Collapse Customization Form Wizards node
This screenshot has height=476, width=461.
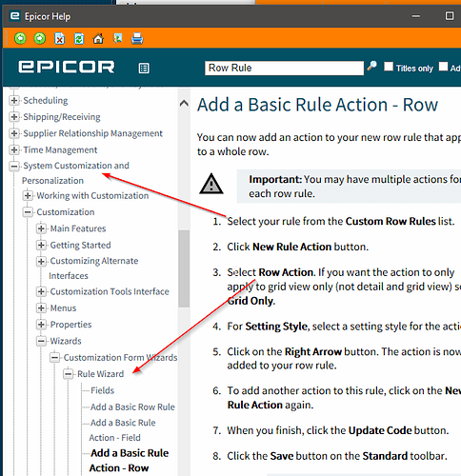coord(54,358)
